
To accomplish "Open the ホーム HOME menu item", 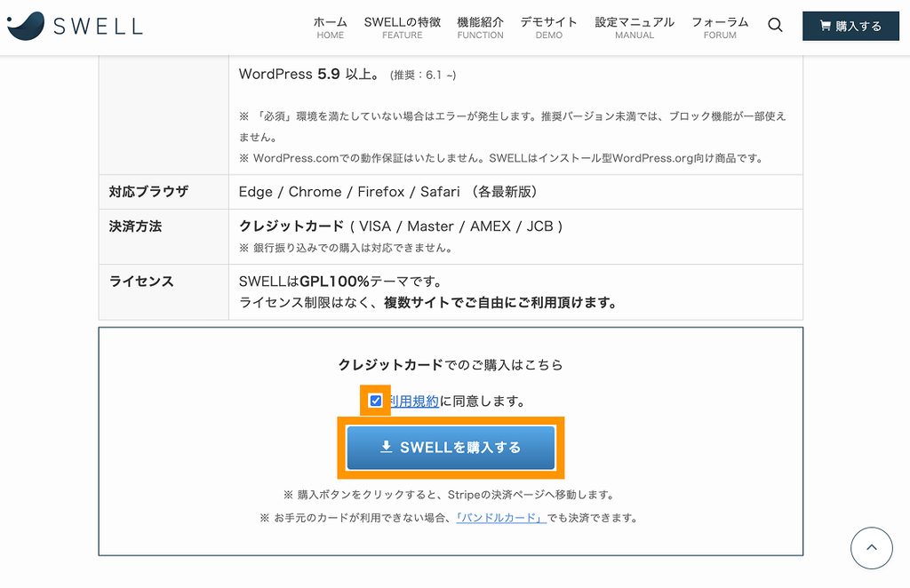I will [331, 28].
